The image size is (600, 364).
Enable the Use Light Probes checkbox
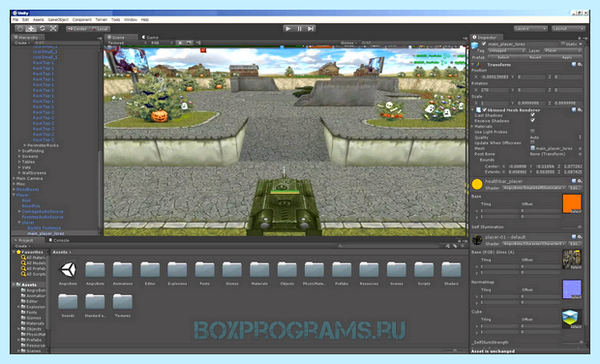click(532, 131)
